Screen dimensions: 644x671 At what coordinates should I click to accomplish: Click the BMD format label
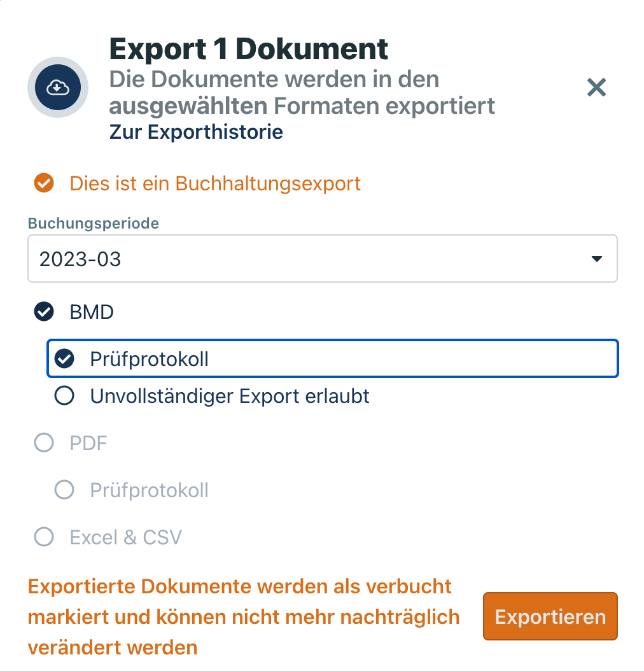92,312
